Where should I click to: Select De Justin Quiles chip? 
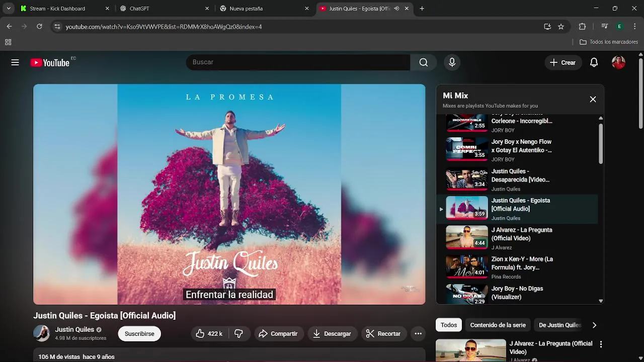pos(559,325)
